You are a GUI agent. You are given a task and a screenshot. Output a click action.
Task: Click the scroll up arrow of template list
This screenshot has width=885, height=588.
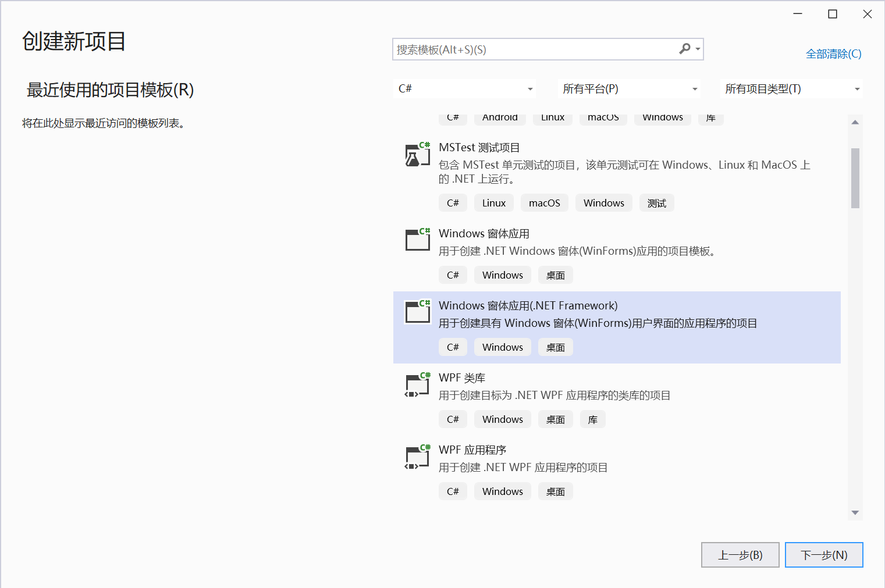[x=855, y=122]
